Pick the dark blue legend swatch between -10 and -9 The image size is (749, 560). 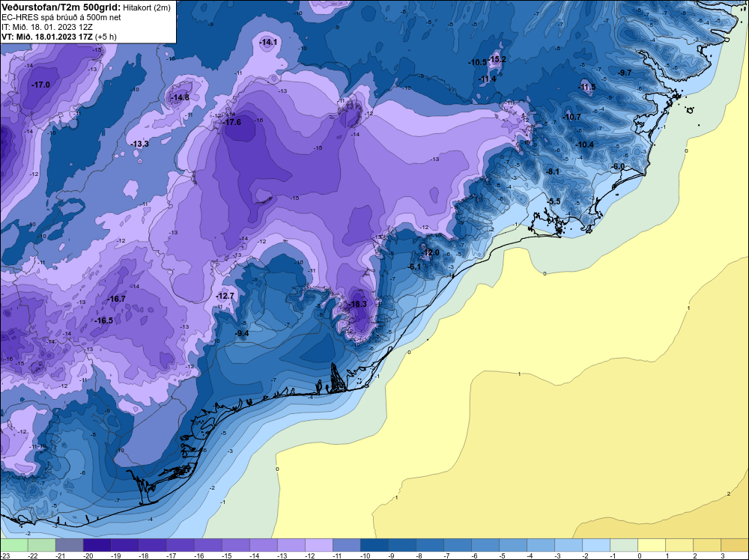pyautogui.click(x=374, y=545)
